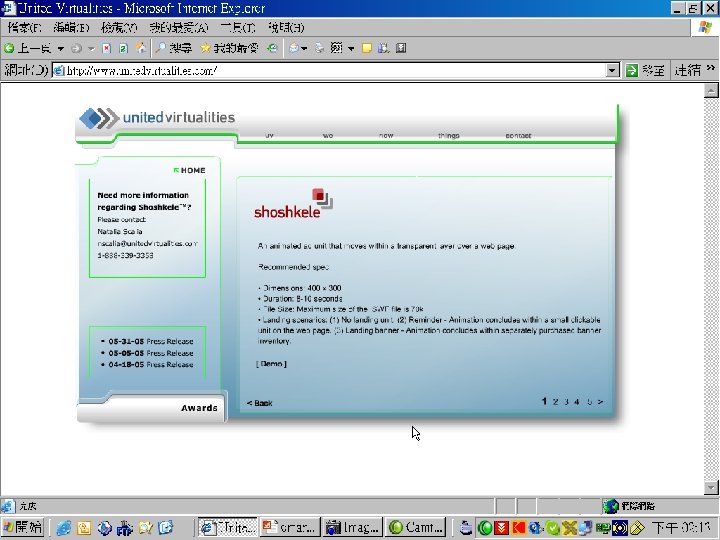
Task: Expand the Links toolbar chevron
Action: pos(711,68)
